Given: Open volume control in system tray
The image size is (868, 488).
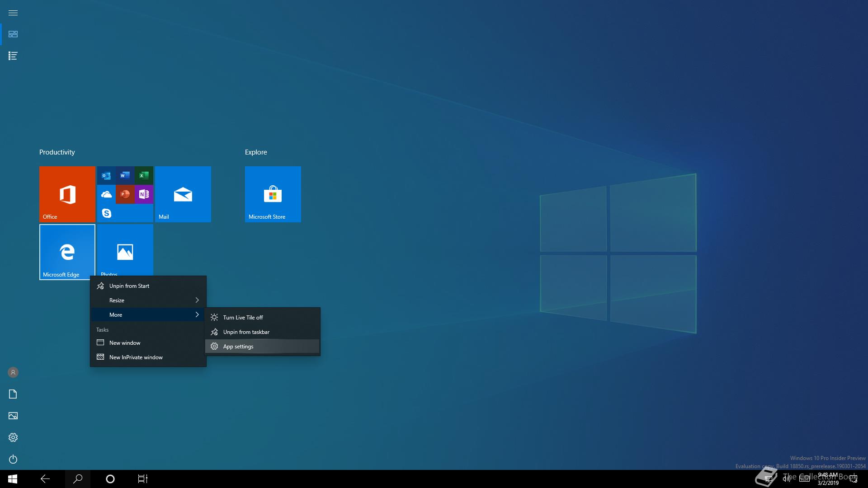Looking at the screenshot, I should (x=787, y=479).
